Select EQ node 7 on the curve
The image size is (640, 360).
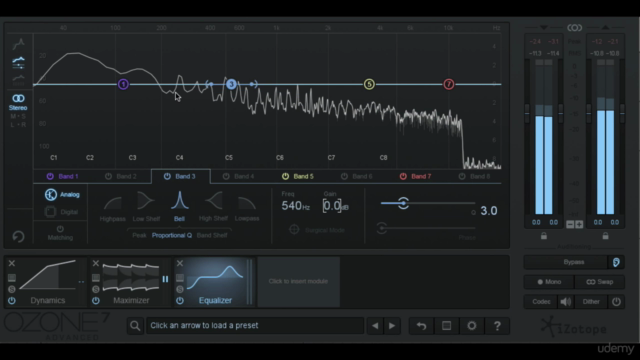(x=449, y=84)
